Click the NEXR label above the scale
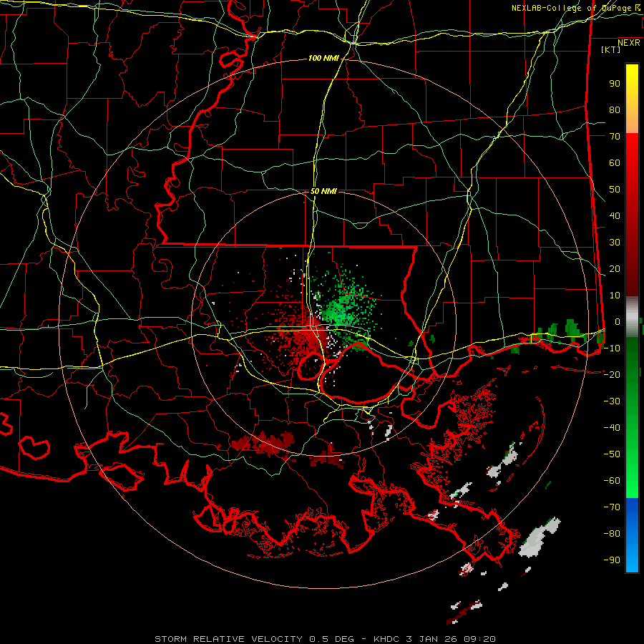This screenshot has width=644, height=644. [629, 43]
